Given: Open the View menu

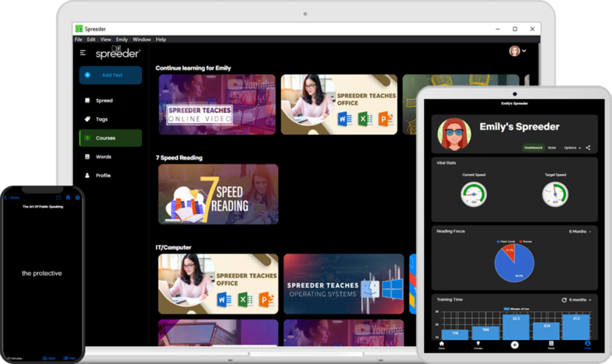Looking at the screenshot, I should coord(106,40).
